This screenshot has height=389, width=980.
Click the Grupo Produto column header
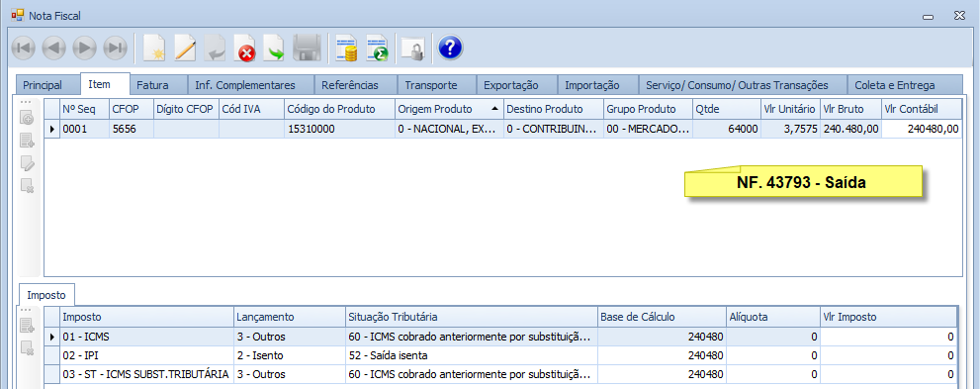pos(648,109)
